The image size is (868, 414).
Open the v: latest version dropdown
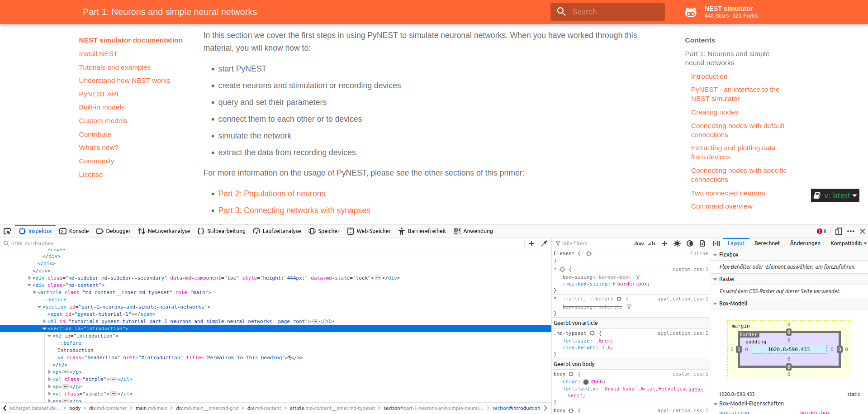tap(835, 195)
